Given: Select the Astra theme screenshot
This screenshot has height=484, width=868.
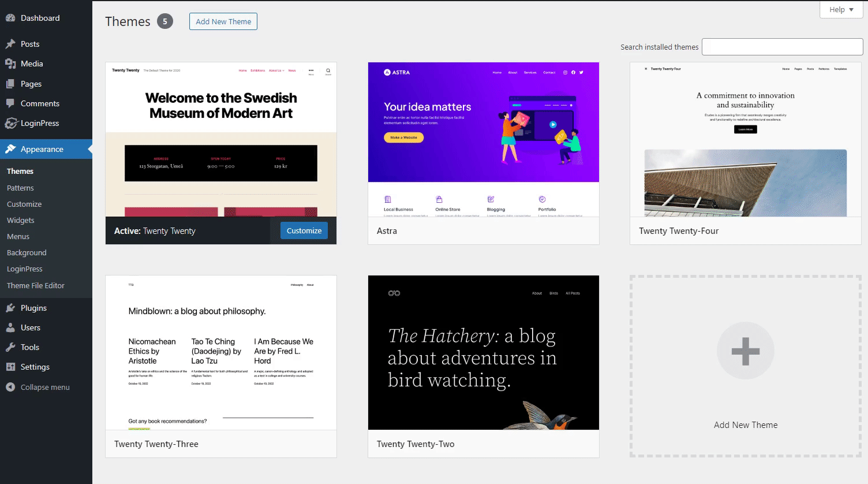Looking at the screenshot, I should 484,140.
